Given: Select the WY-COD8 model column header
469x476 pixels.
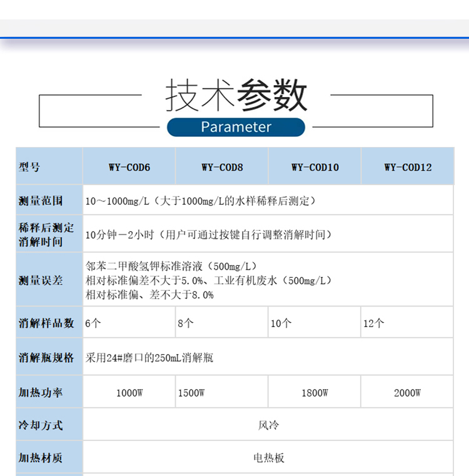Looking at the screenshot, I should [x=222, y=167].
